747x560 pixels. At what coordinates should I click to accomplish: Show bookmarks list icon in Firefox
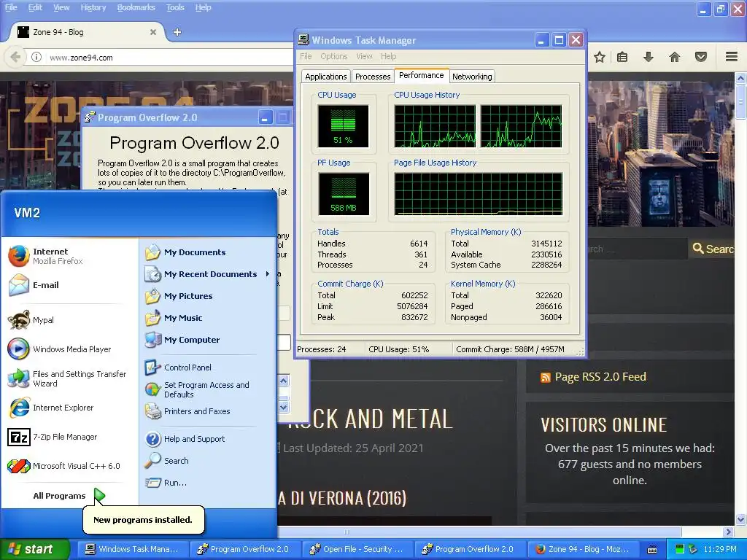click(x=622, y=57)
